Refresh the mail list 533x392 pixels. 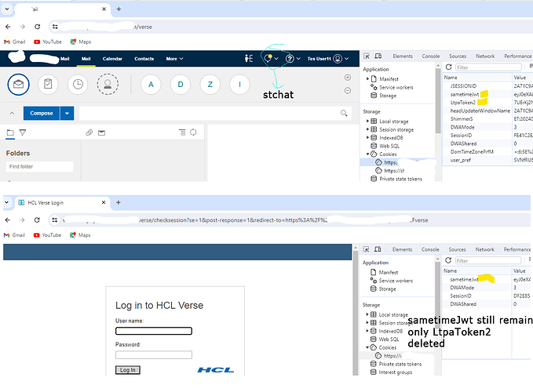193,132
